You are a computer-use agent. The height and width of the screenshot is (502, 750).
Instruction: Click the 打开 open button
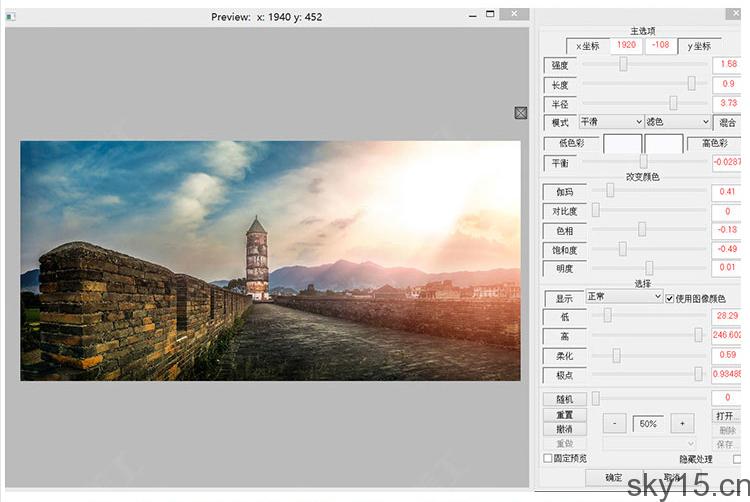pos(726,416)
